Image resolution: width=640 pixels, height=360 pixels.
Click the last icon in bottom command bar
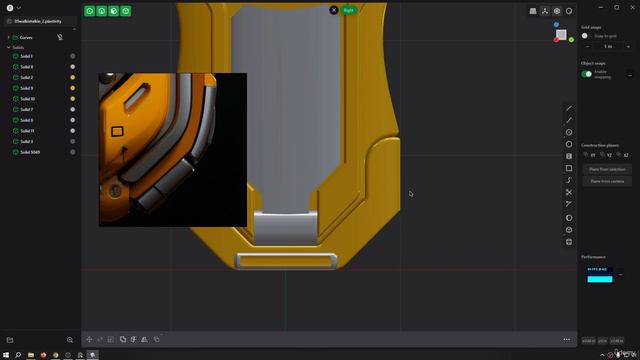157,339
